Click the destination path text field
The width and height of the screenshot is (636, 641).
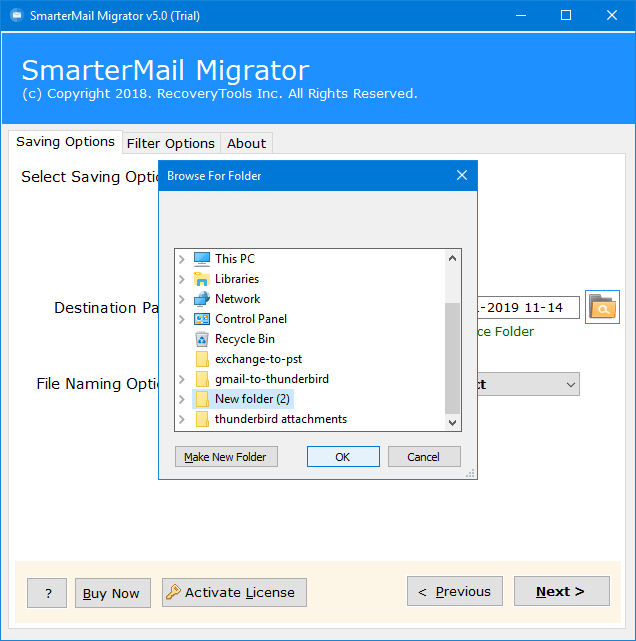click(529, 307)
